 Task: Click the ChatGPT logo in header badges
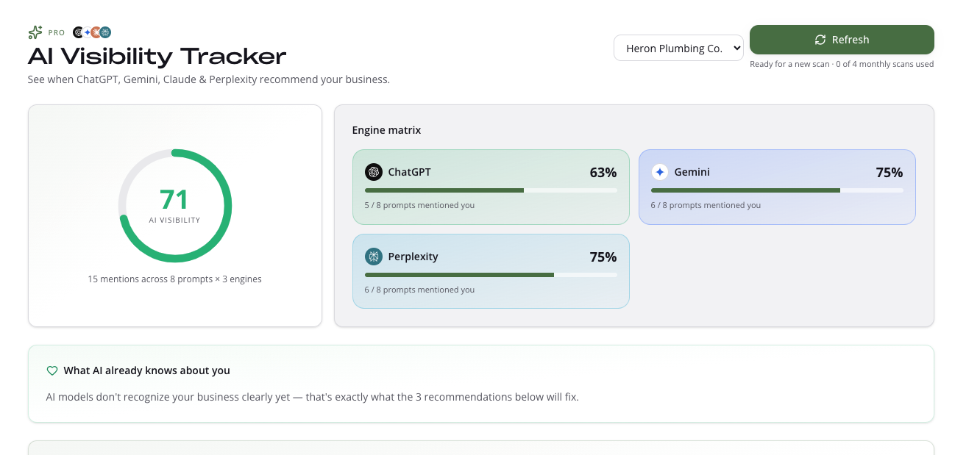point(77,32)
